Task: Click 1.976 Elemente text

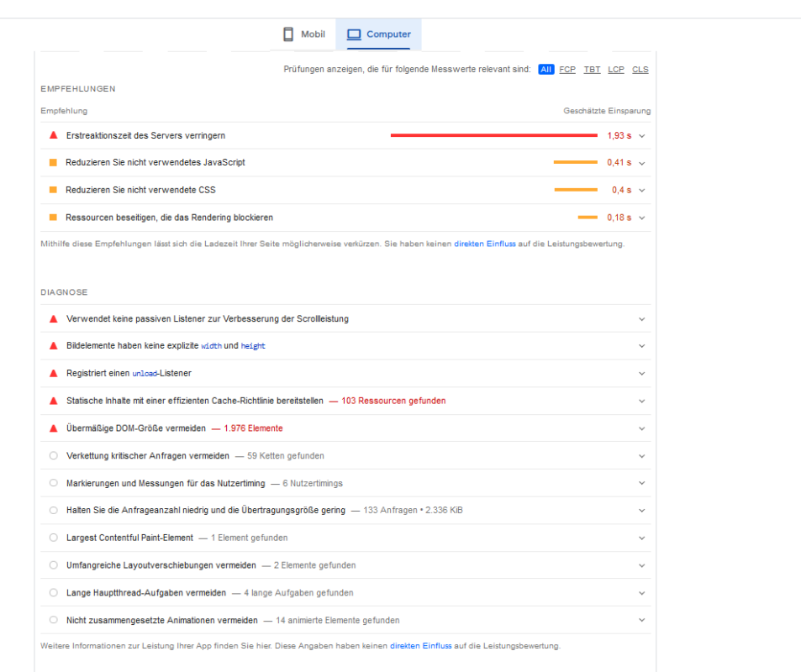Action: (x=253, y=428)
